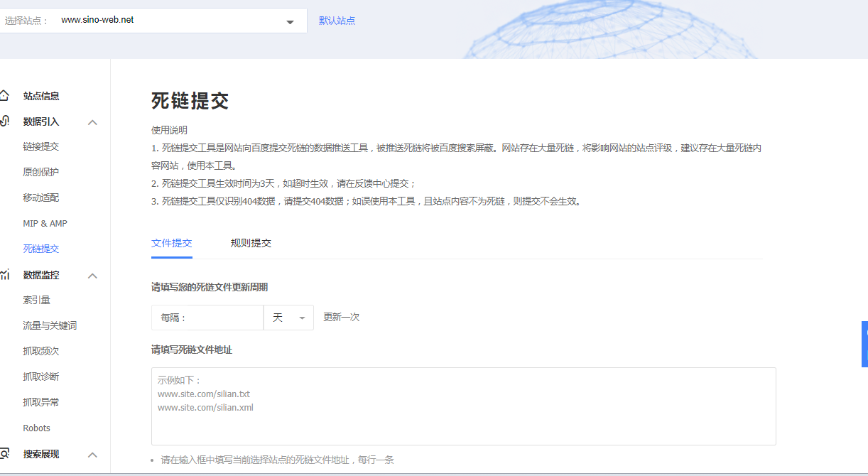Click the blue floating tab at right edge

click(x=864, y=344)
